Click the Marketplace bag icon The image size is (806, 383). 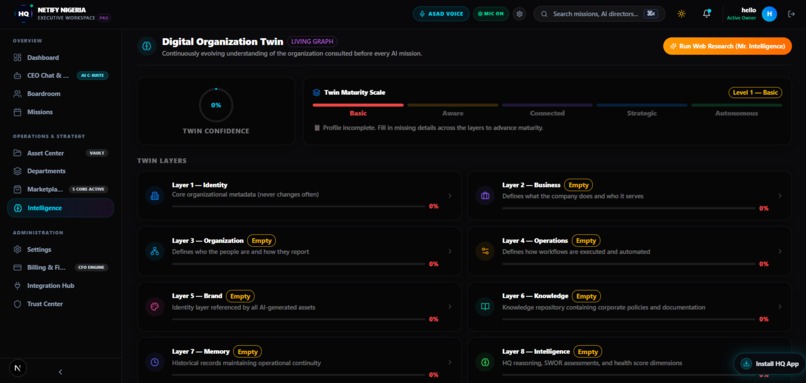17,189
